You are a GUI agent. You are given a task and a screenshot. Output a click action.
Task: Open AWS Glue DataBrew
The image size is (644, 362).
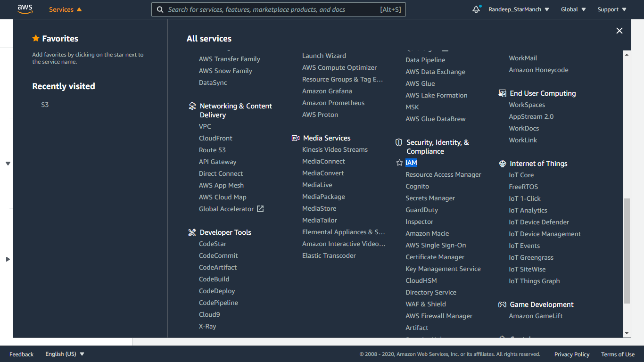[x=436, y=119]
